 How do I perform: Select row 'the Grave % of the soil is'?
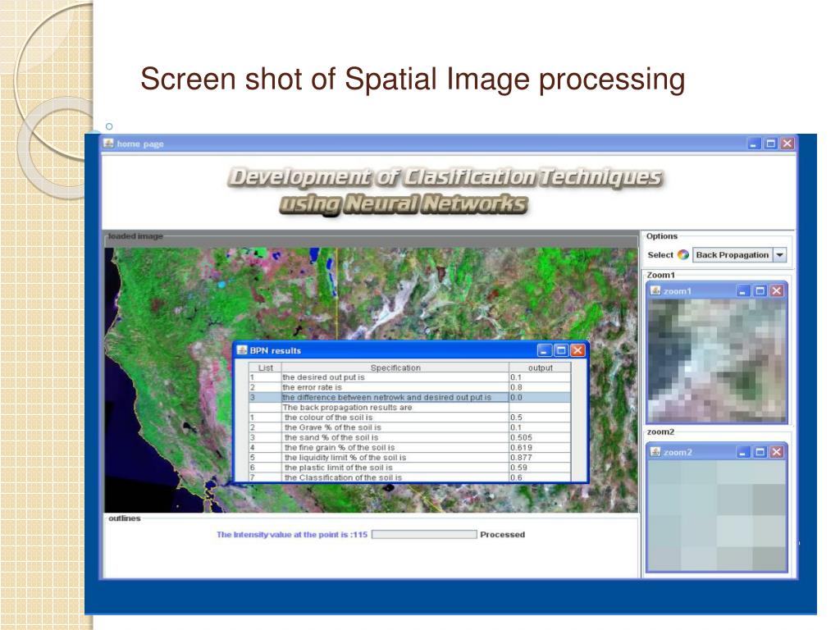pos(410,427)
